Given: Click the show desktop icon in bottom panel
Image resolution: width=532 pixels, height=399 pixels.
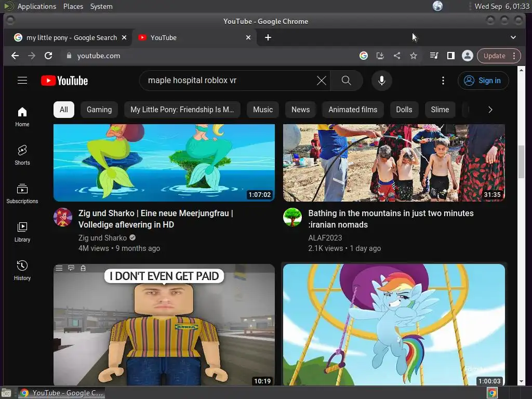Looking at the screenshot, I should click(x=6, y=393).
